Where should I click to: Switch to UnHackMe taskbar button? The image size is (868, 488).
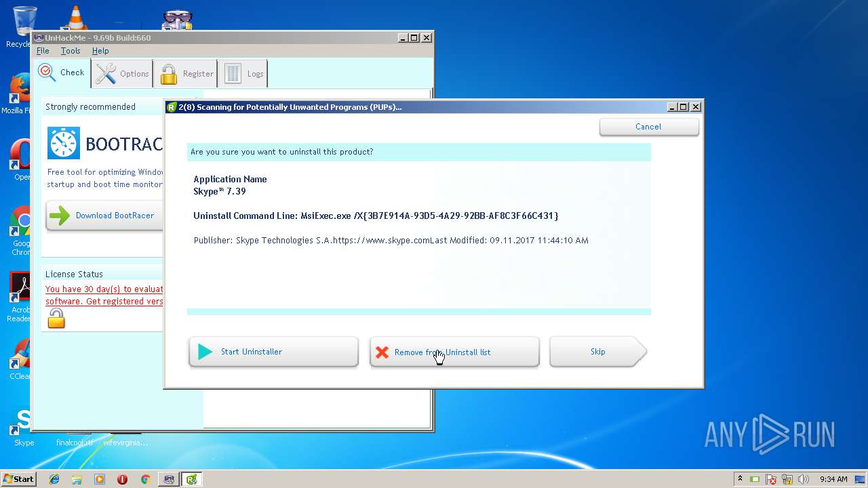pyautogui.click(x=169, y=479)
